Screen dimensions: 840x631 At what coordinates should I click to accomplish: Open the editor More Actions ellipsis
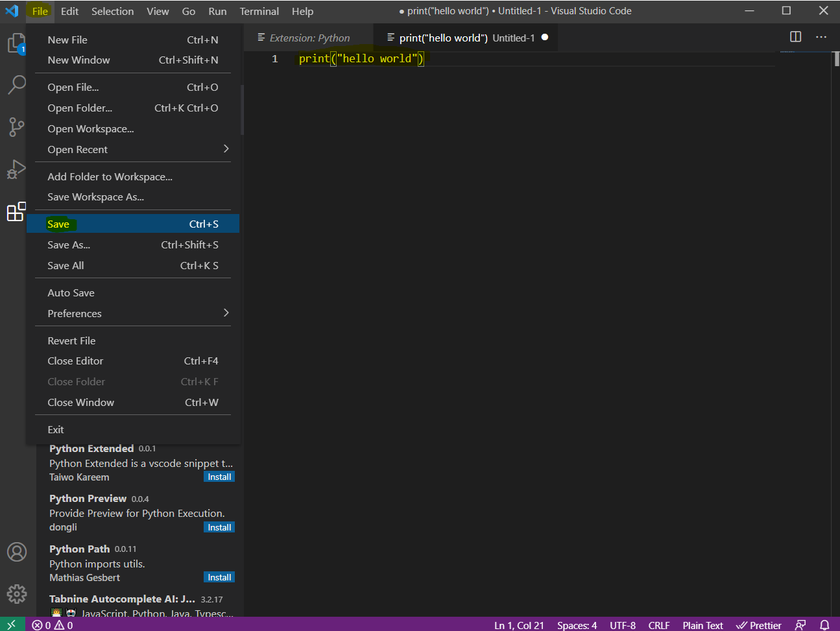(821, 37)
